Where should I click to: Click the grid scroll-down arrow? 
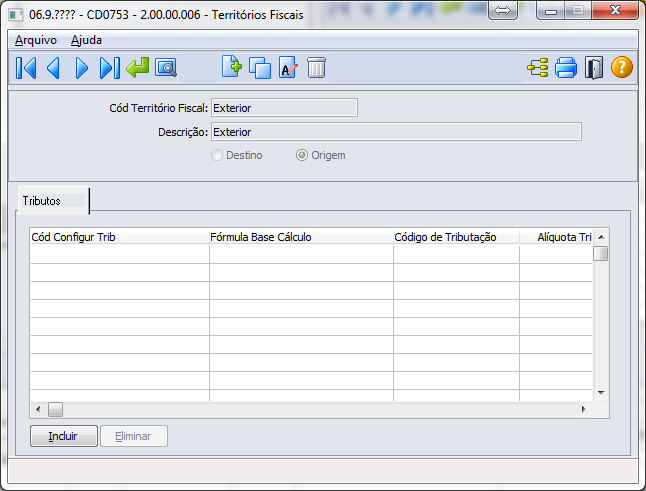(601, 393)
